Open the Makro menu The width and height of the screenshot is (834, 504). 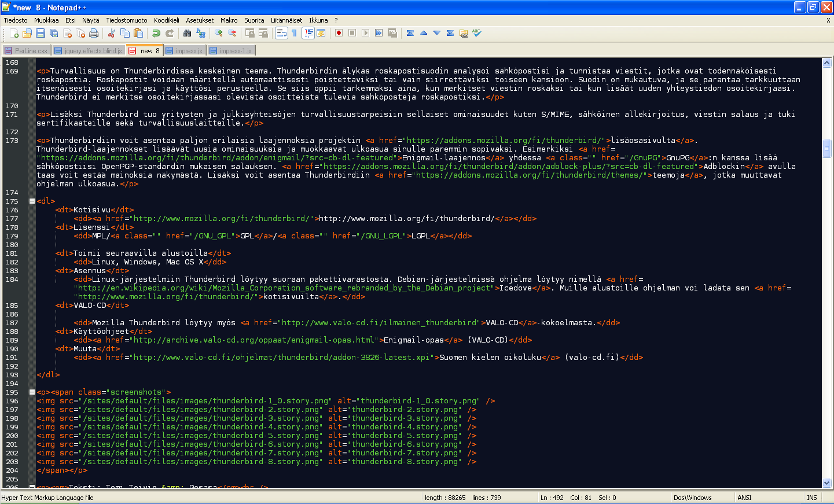coord(229,20)
